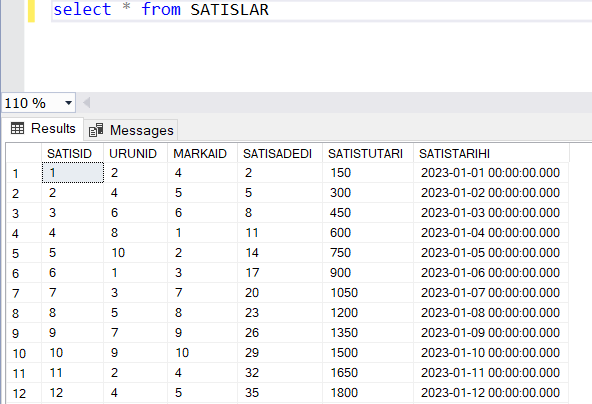Select the SATISADEDI column header

coord(279,153)
